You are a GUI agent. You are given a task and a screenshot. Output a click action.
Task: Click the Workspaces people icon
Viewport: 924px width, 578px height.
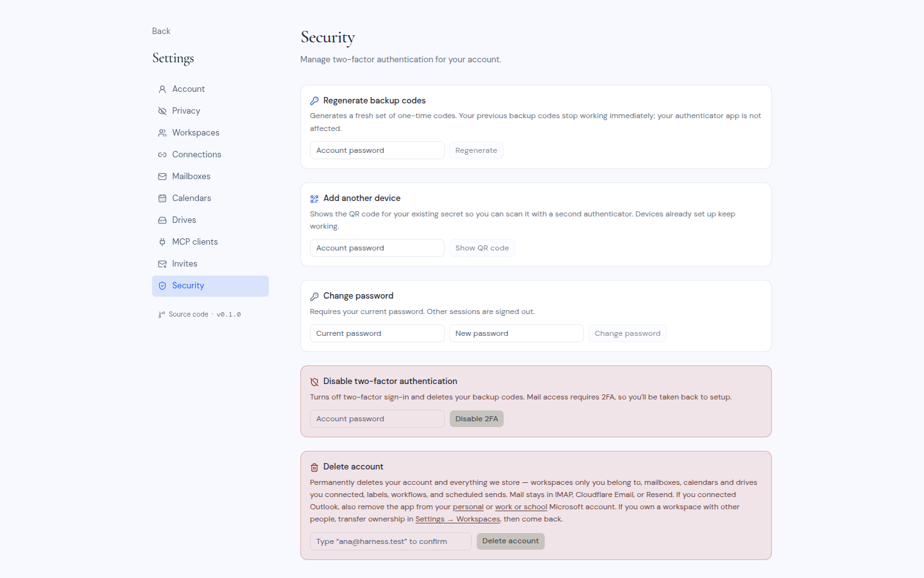pos(162,133)
